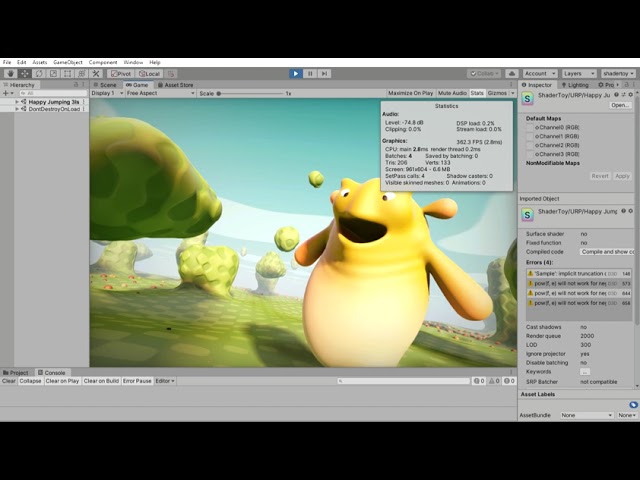Open the AssetBundle None dropdown
This screenshot has width=640, height=480.
click(587, 415)
